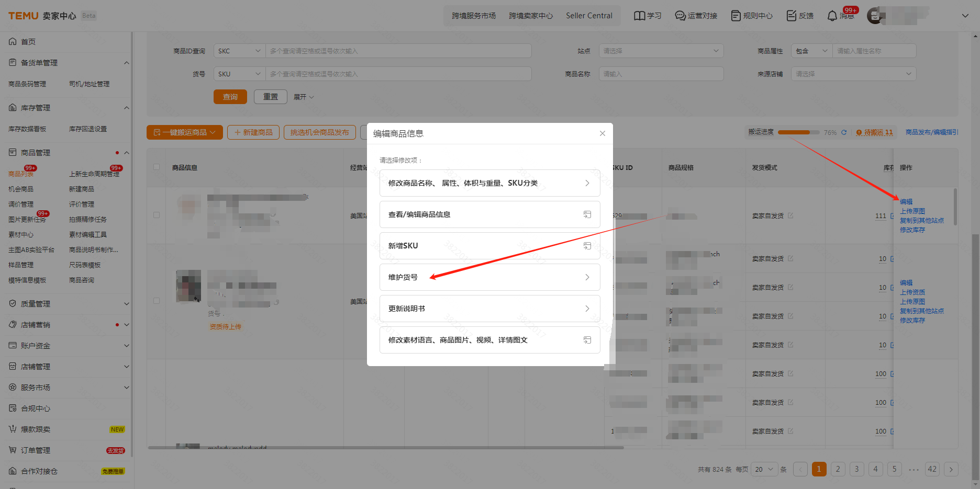Refresh the 搬运进度 progress
This screenshot has width=980, height=489.
pyautogui.click(x=844, y=132)
